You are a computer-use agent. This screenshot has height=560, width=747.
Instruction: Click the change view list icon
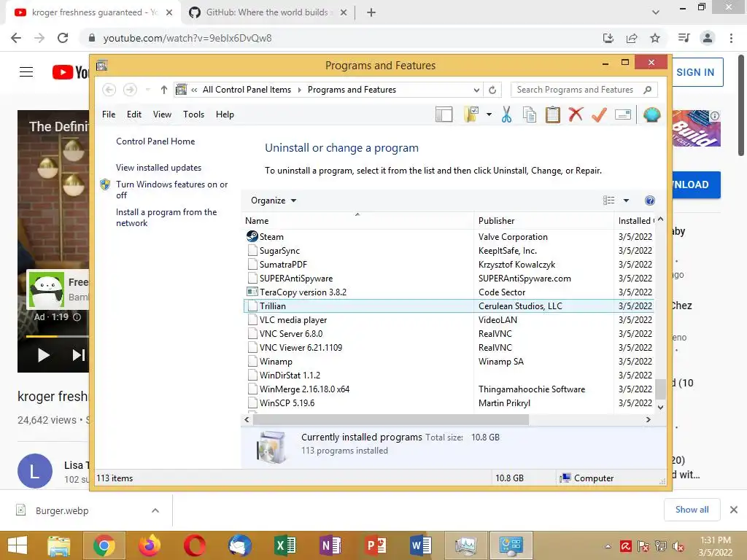click(x=608, y=201)
